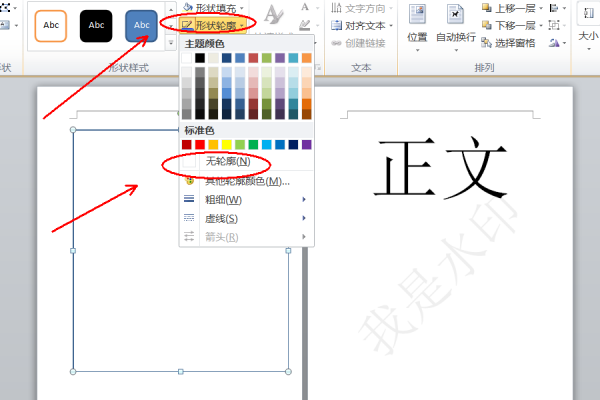Viewport: 600px width, 400px height.
Task: Open the 粗细(W) weight submenu
Action: point(247,199)
